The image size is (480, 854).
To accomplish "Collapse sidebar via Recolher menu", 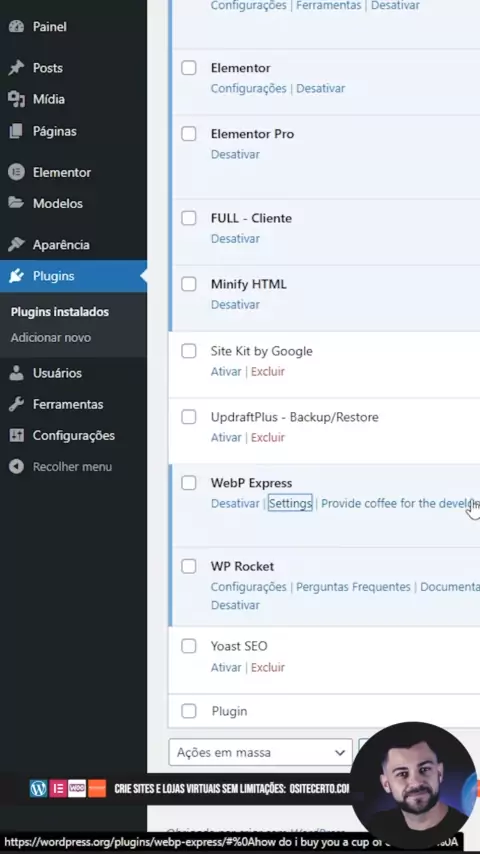I will pos(72,467).
